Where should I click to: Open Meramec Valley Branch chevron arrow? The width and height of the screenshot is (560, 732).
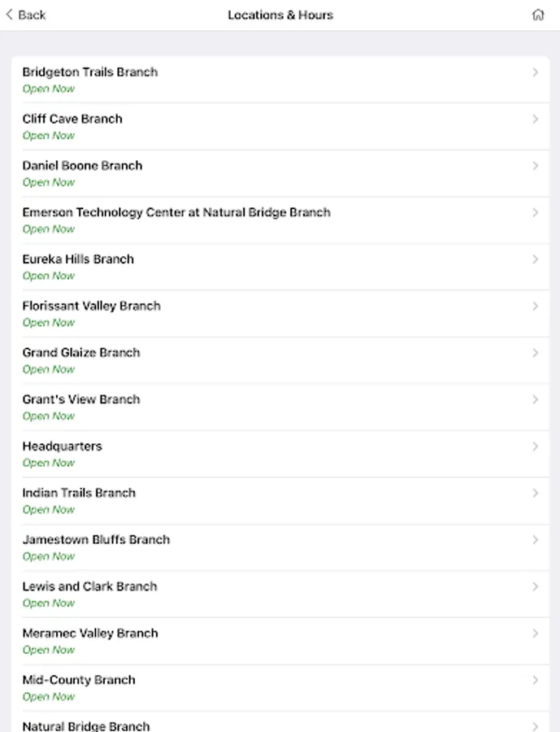click(x=535, y=634)
